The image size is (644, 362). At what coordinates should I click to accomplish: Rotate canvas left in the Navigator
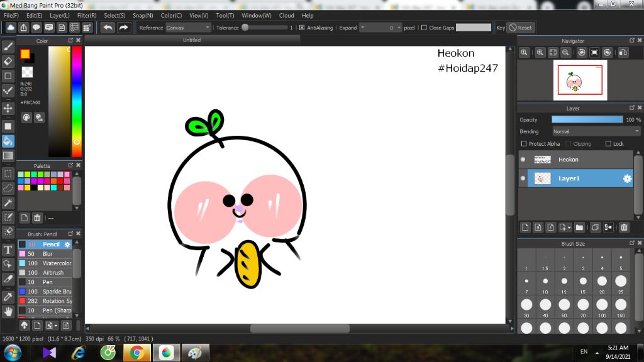[x=582, y=53]
